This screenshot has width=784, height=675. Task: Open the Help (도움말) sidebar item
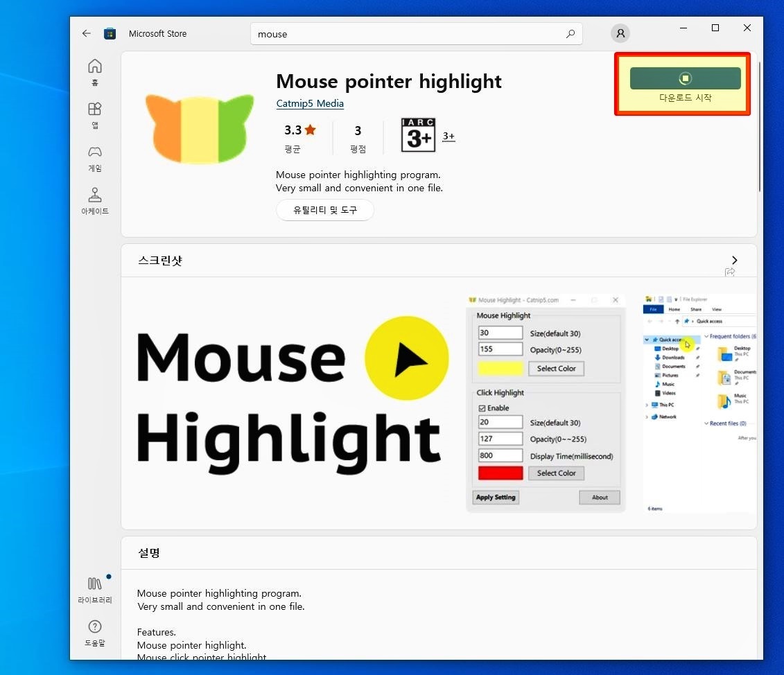pos(94,633)
